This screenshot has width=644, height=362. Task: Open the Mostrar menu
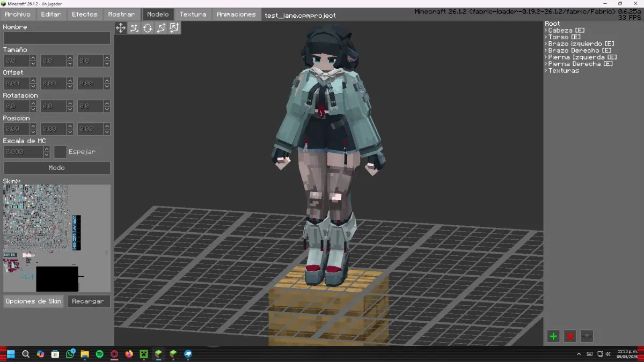[121, 14]
